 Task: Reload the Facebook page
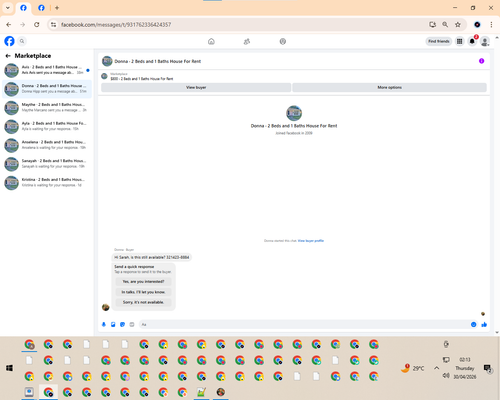37,25
